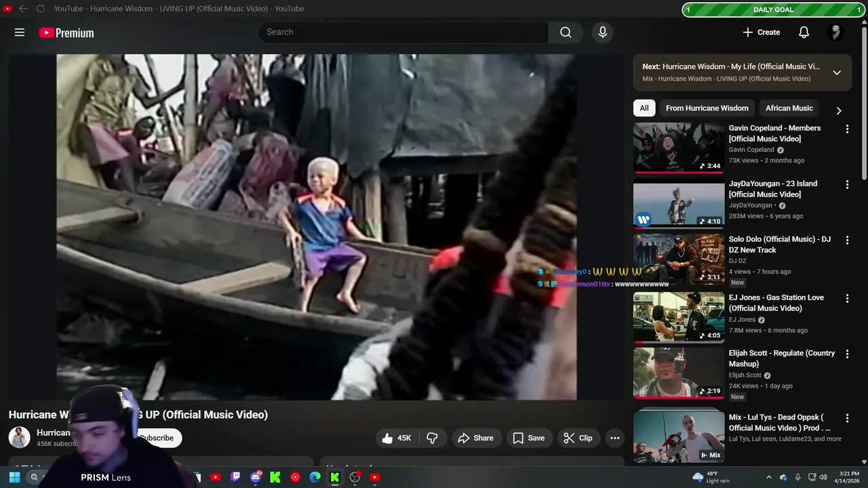This screenshot has width=868, height=488.
Task: Open the notifications bell
Action: 804,32
